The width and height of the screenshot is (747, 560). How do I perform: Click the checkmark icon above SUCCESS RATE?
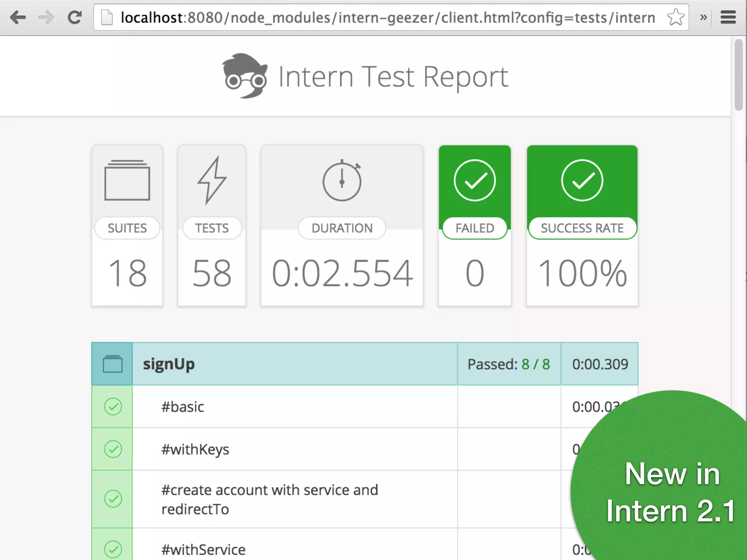pyautogui.click(x=582, y=180)
